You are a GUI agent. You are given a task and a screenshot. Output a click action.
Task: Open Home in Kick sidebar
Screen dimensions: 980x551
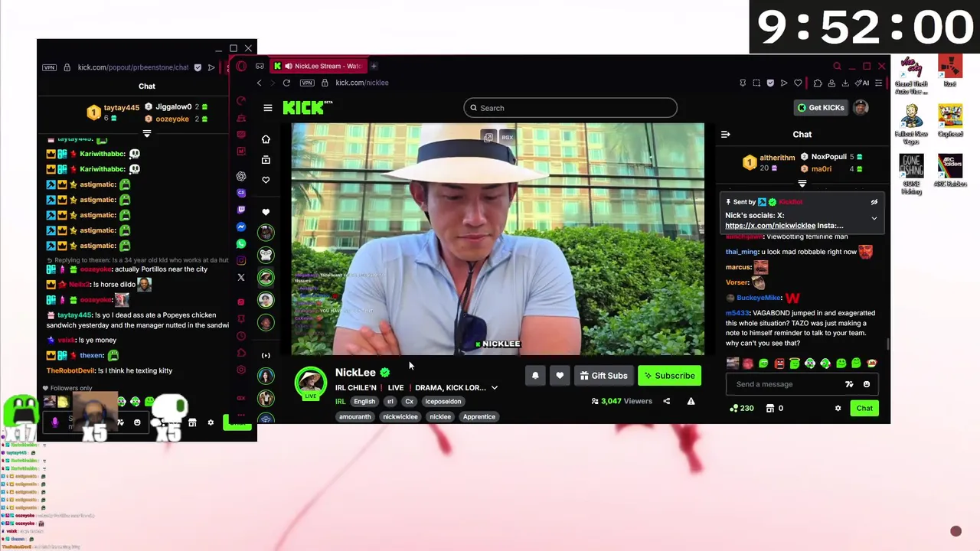(x=266, y=139)
